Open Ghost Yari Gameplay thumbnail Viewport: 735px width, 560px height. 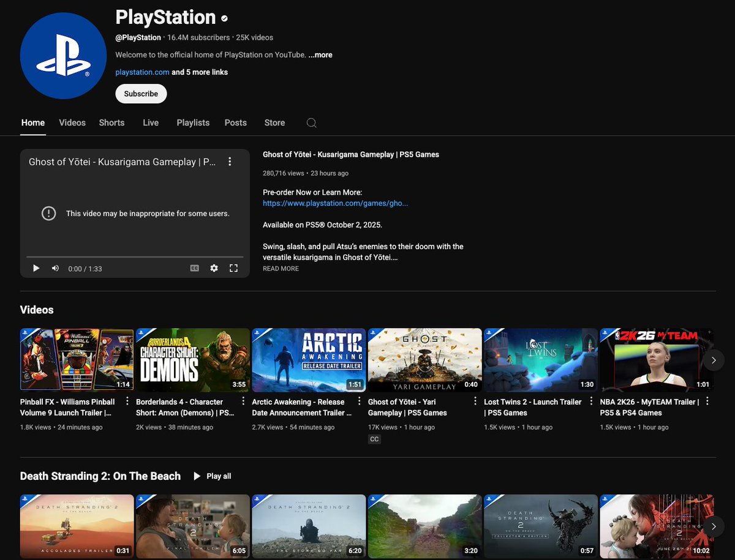tap(425, 359)
